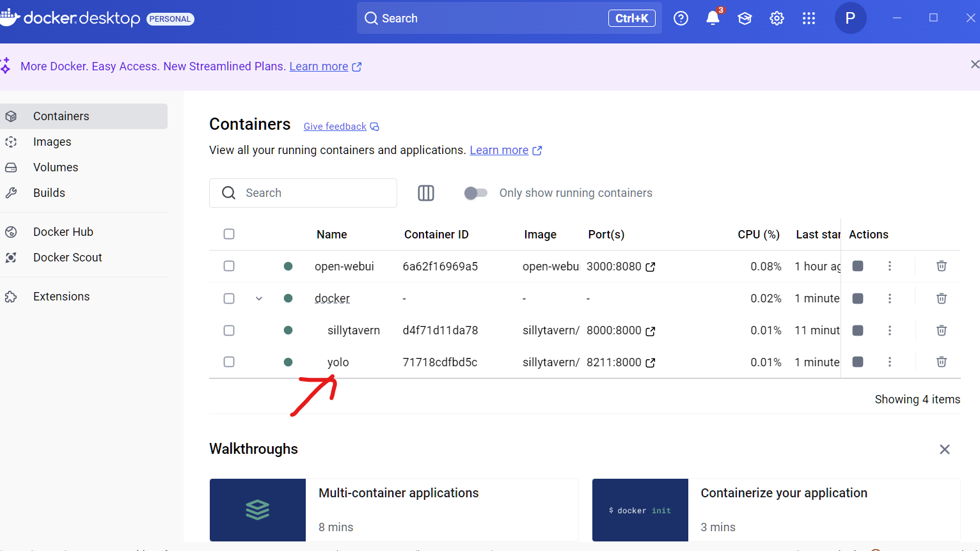The height and width of the screenshot is (551, 980).
Task: Check the docker row checkbox
Action: pos(229,299)
